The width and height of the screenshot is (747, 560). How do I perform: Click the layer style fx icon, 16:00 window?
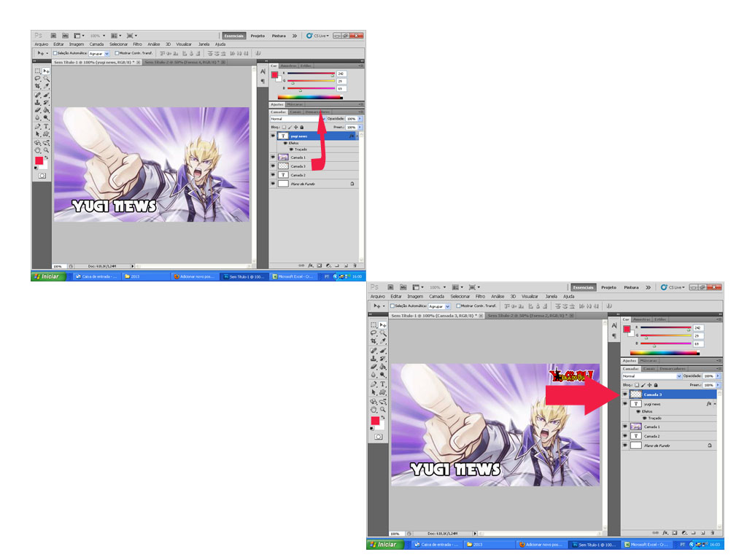click(x=309, y=265)
